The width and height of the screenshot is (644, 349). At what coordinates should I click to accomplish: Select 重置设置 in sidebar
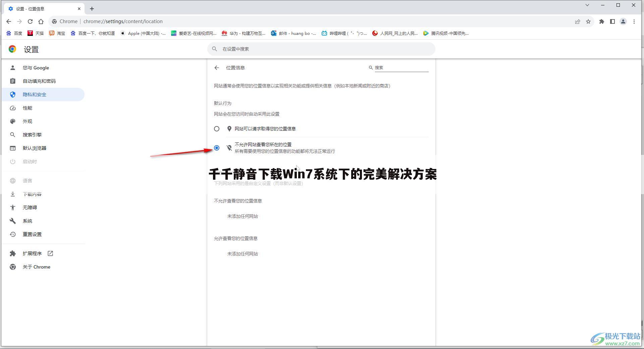tap(43, 234)
